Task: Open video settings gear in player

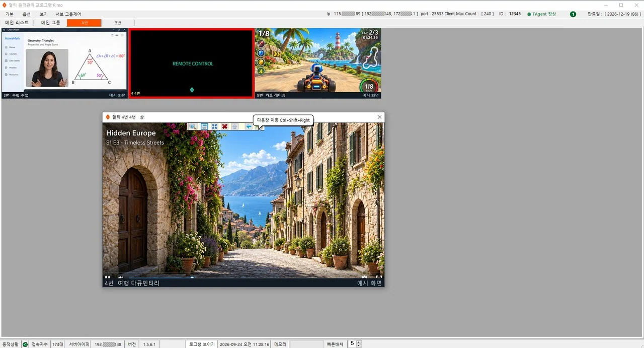Action: (x=365, y=277)
